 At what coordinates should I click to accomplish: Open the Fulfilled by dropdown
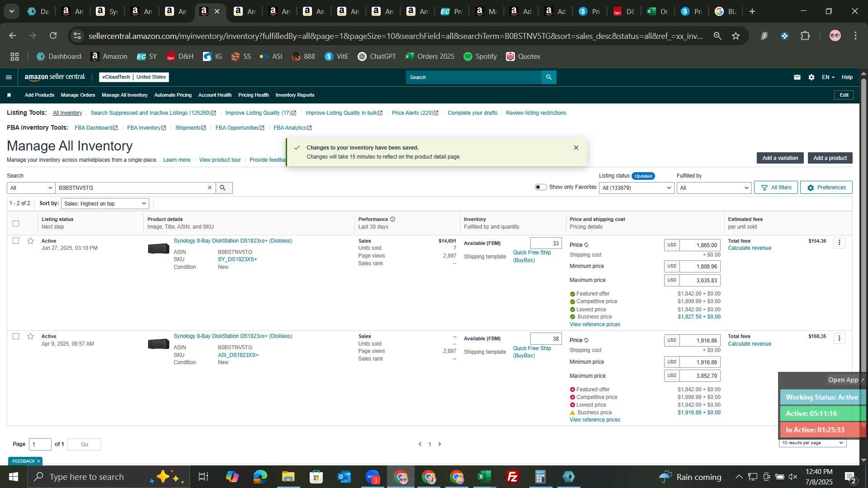click(x=714, y=188)
